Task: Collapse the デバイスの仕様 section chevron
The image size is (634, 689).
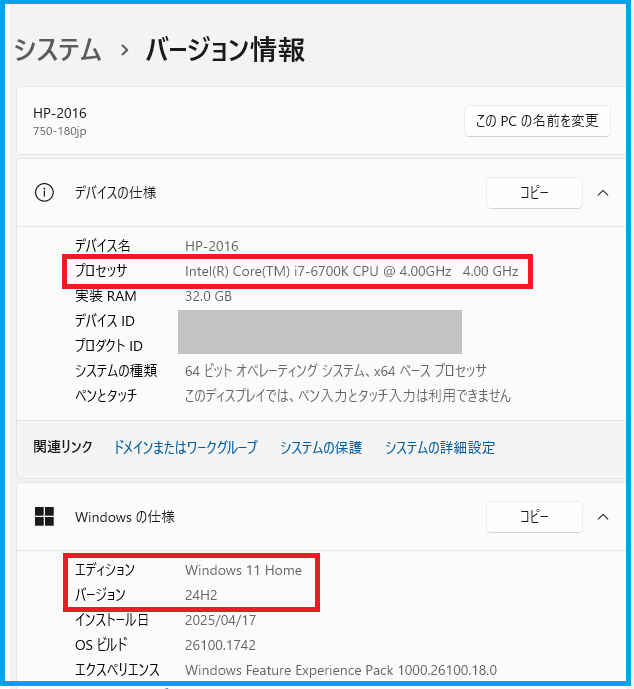Action: [603, 193]
